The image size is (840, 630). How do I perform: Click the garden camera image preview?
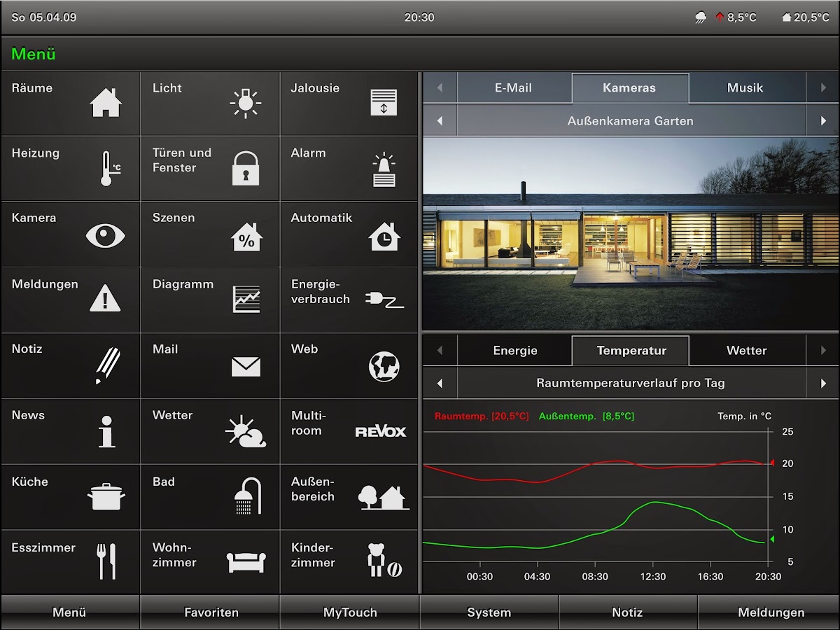631,234
